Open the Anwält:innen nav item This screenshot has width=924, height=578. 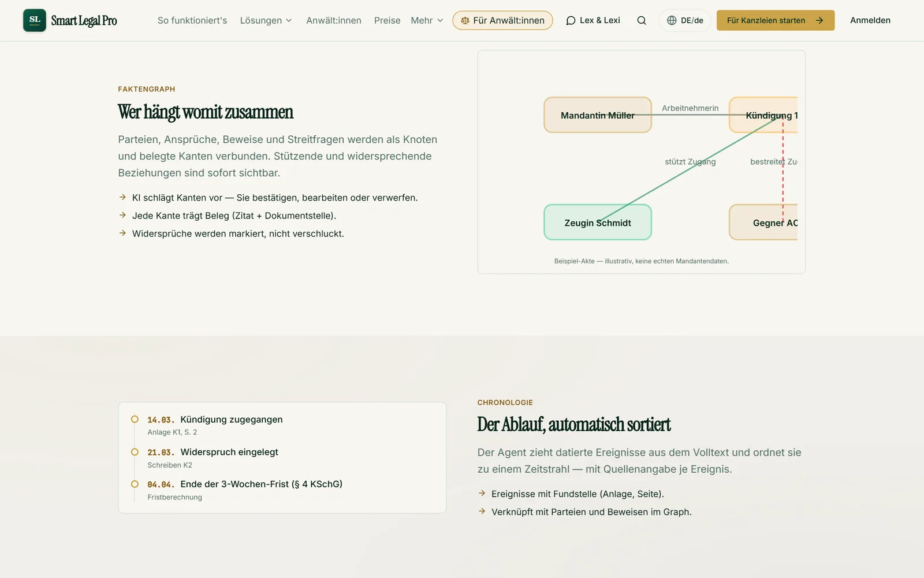(x=334, y=20)
